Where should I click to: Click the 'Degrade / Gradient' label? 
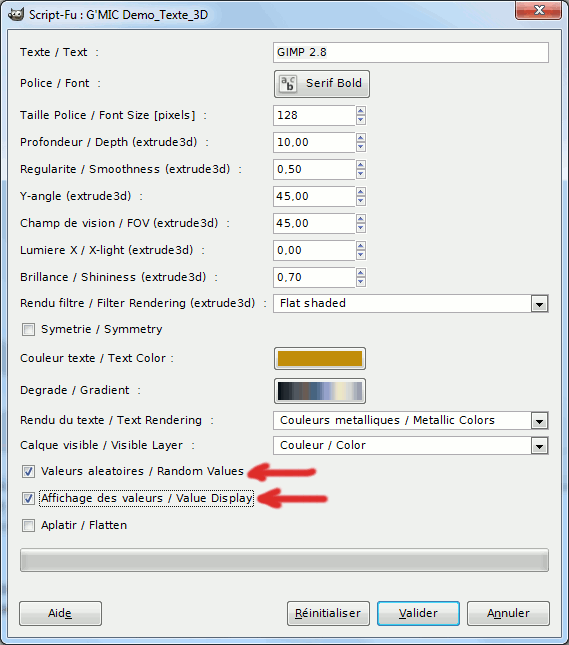(x=74, y=390)
